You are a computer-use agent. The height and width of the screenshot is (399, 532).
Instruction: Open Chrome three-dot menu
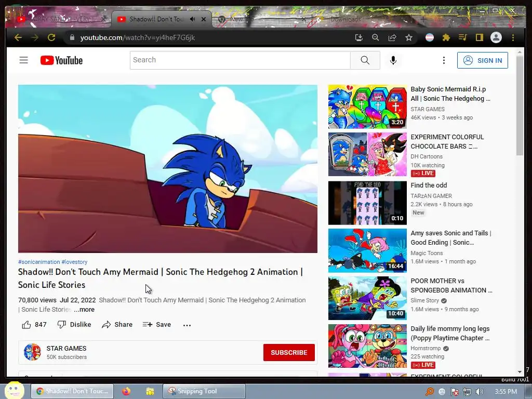[x=513, y=37]
